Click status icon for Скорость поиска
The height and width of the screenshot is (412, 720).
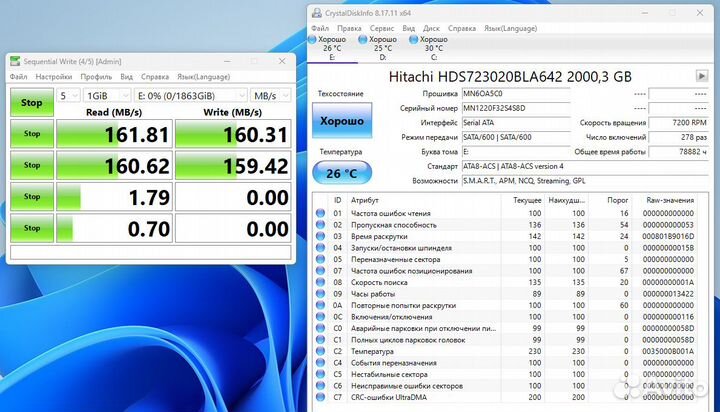(321, 282)
